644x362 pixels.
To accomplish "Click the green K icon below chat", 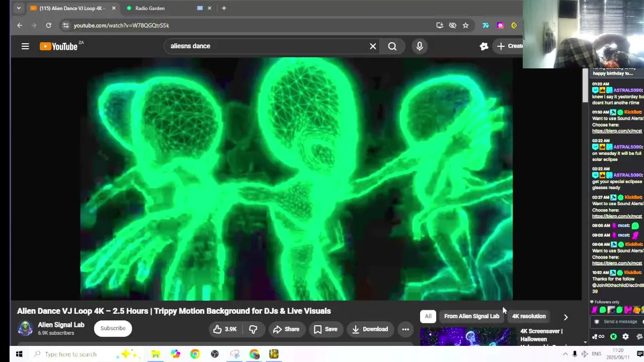I will pos(613,337).
